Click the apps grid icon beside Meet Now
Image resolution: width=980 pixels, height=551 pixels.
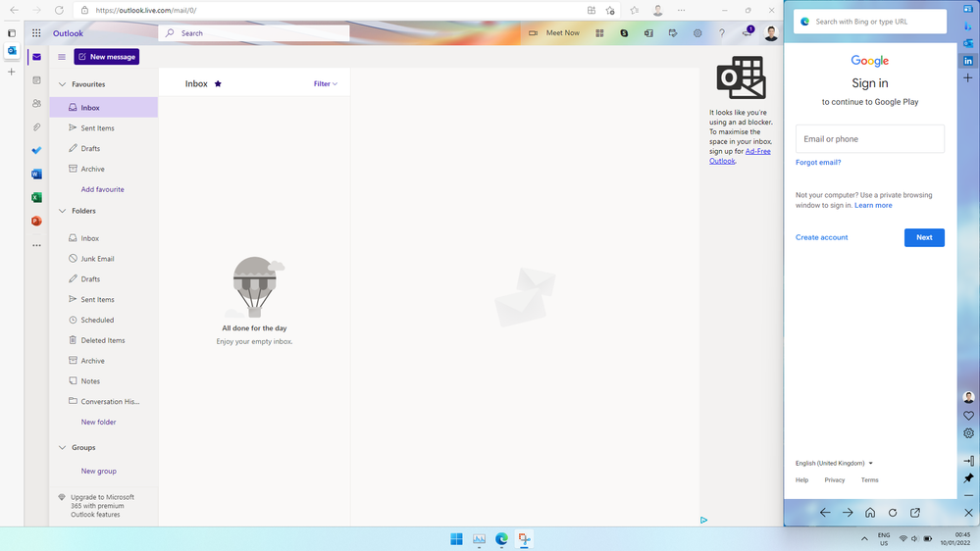pos(599,33)
